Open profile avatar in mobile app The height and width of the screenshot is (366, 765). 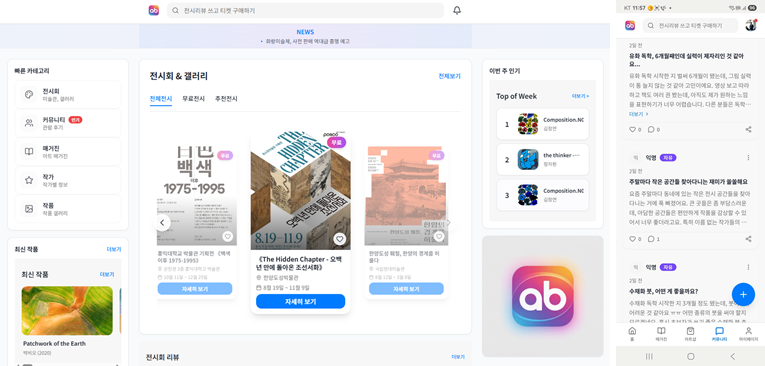(751, 25)
